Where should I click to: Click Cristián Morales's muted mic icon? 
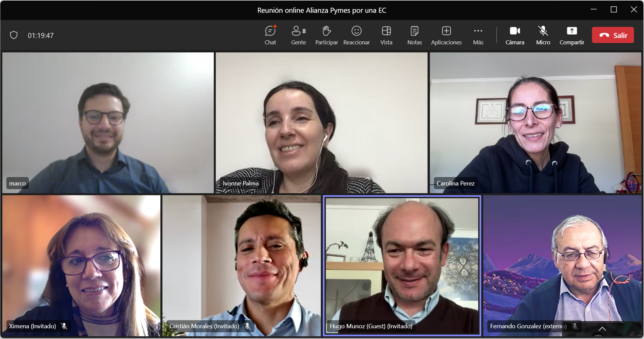(x=248, y=326)
